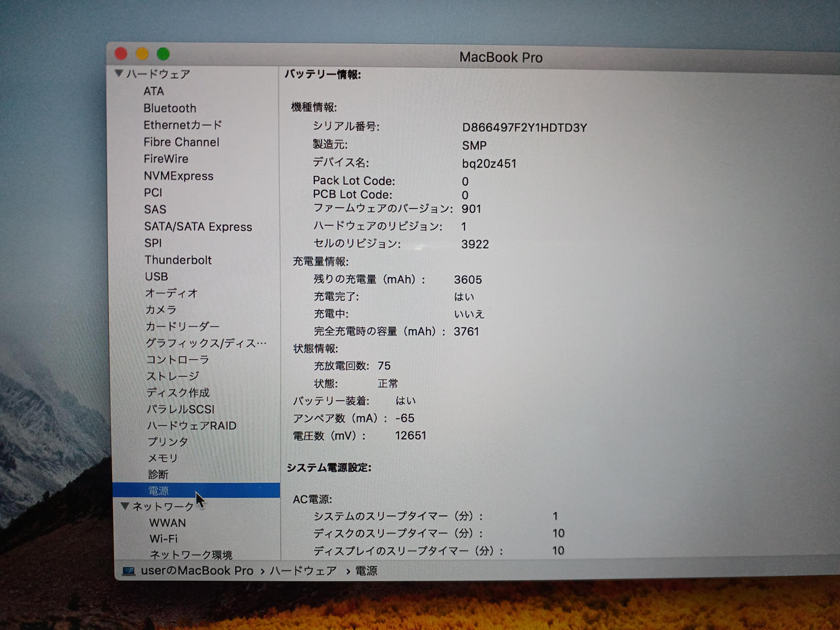Click the green zoom window button

[163, 54]
